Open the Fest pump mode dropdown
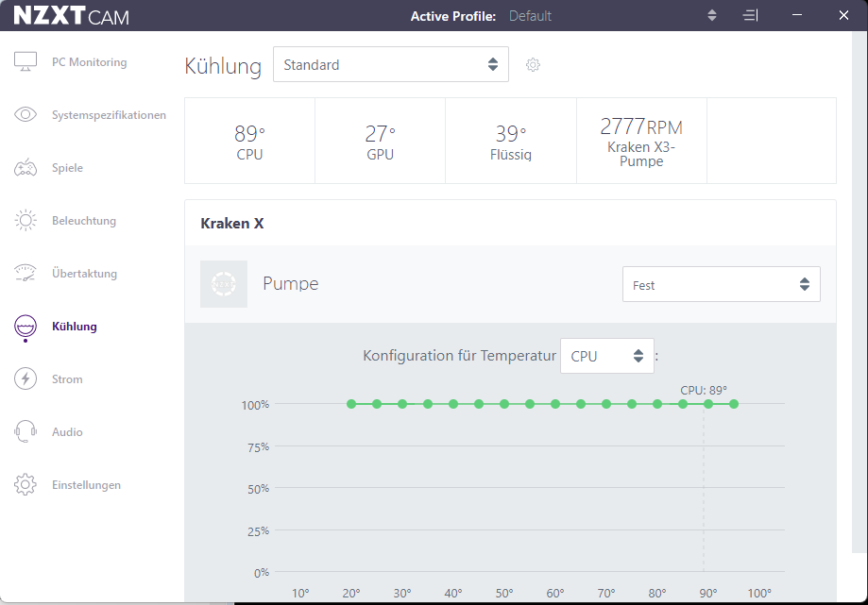Image resolution: width=868 pixels, height=605 pixels. click(x=722, y=284)
